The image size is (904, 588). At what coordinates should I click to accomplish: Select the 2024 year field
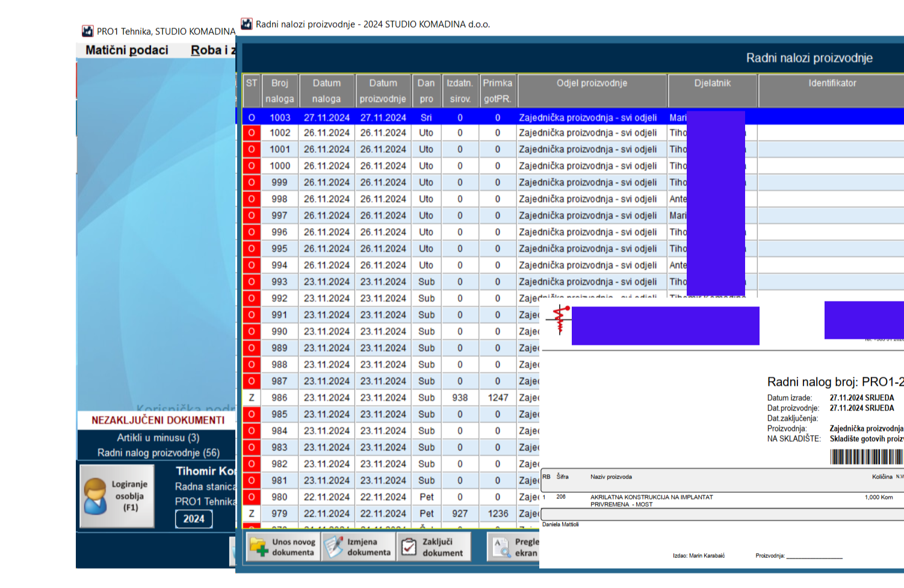[194, 519]
